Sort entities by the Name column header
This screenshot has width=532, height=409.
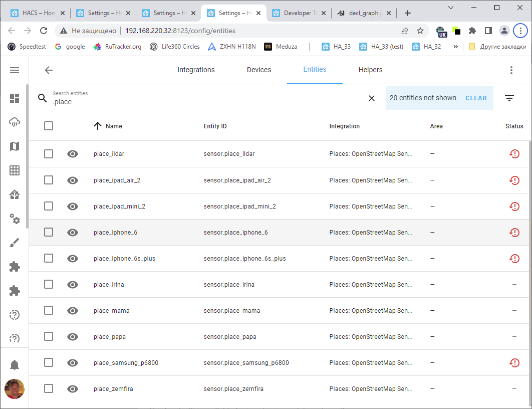click(114, 126)
